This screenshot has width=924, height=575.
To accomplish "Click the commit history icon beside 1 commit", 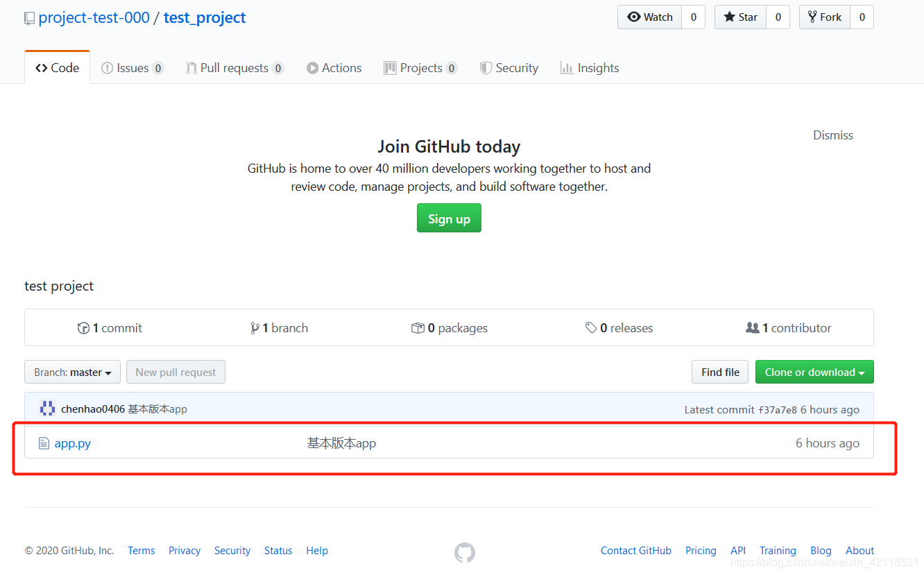I will pos(84,328).
